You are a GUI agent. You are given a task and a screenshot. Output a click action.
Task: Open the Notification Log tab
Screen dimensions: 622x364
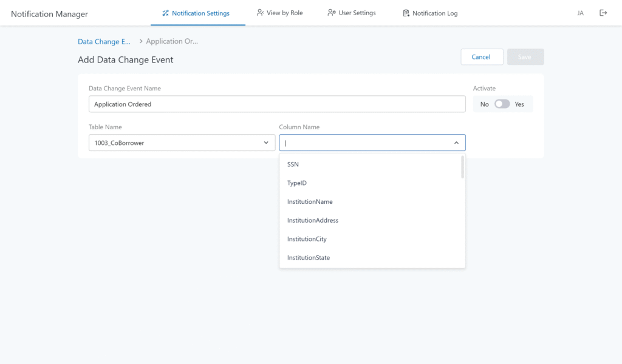pyautogui.click(x=434, y=13)
